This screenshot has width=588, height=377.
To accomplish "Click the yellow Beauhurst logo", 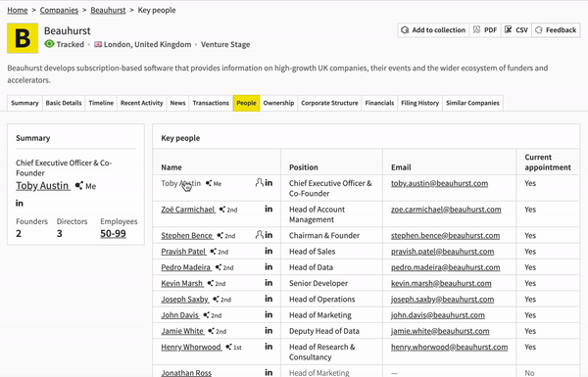I will 23,38.
